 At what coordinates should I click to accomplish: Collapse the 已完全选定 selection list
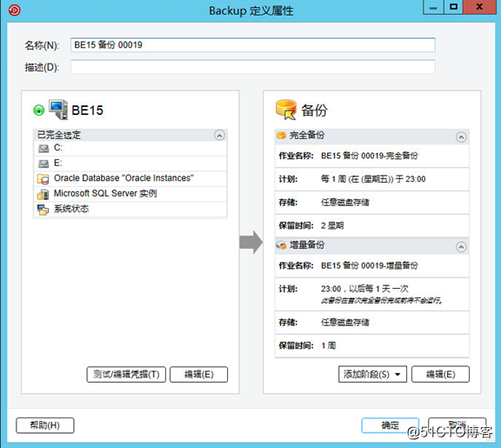pos(219,135)
